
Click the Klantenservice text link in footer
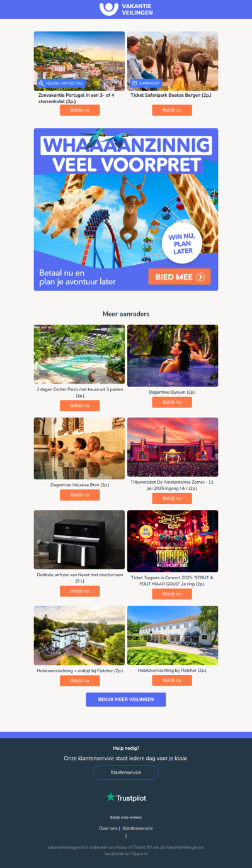(138, 828)
